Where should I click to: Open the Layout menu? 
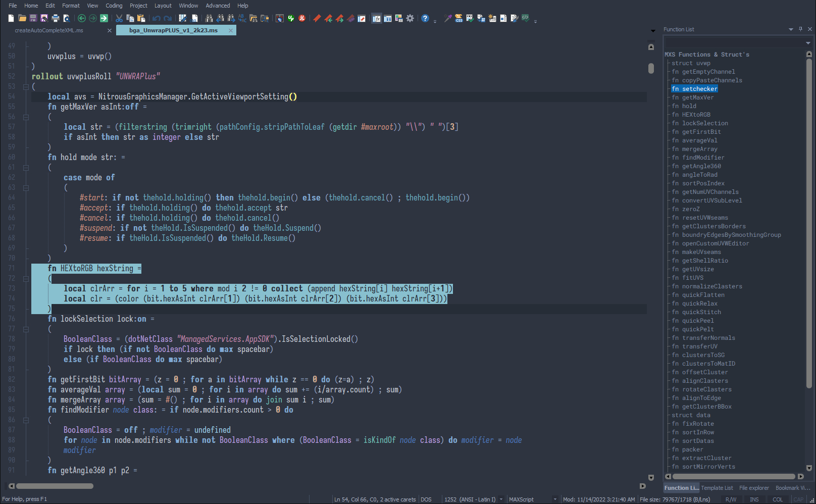pyautogui.click(x=163, y=6)
